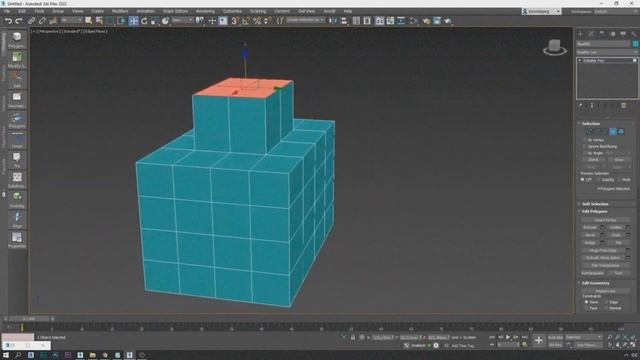
Task: Select the SubObj preview selection radio
Action: click(x=599, y=180)
